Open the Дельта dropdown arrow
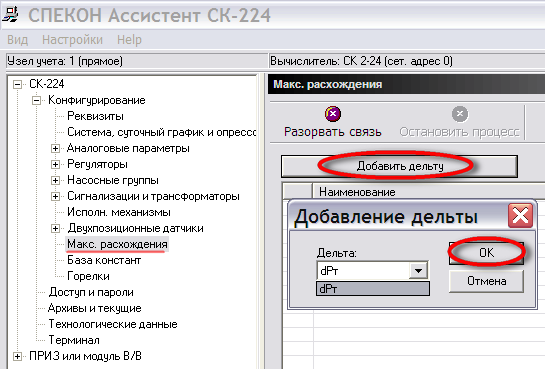 click(418, 270)
